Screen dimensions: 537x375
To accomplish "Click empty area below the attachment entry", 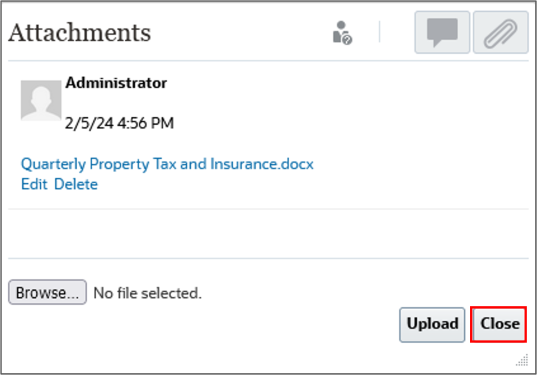I will (x=268, y=234).
